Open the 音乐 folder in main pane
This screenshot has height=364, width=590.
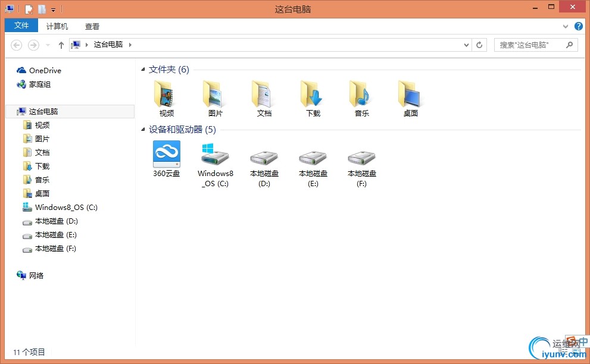click(361, 99)
